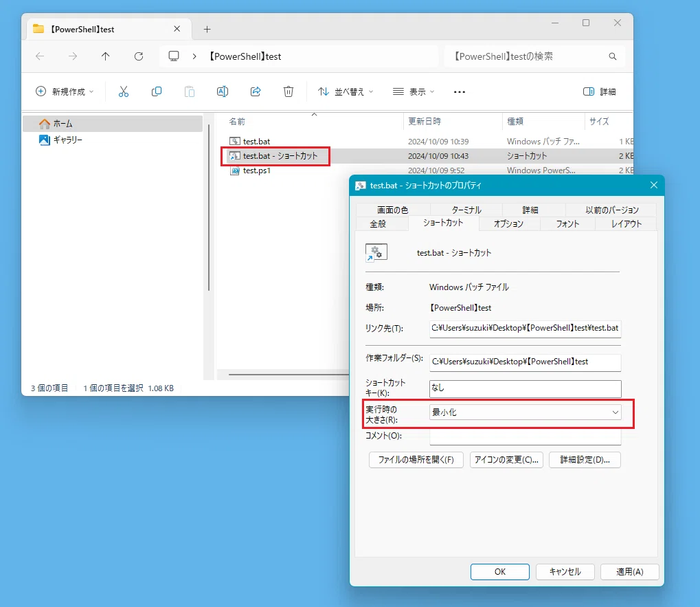Click the Paste clipboard icon

[190, 91]
